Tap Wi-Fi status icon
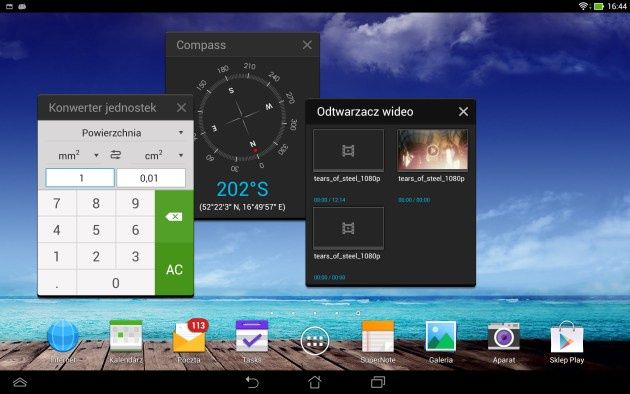The image size is (630, 394). coord(583,6)
